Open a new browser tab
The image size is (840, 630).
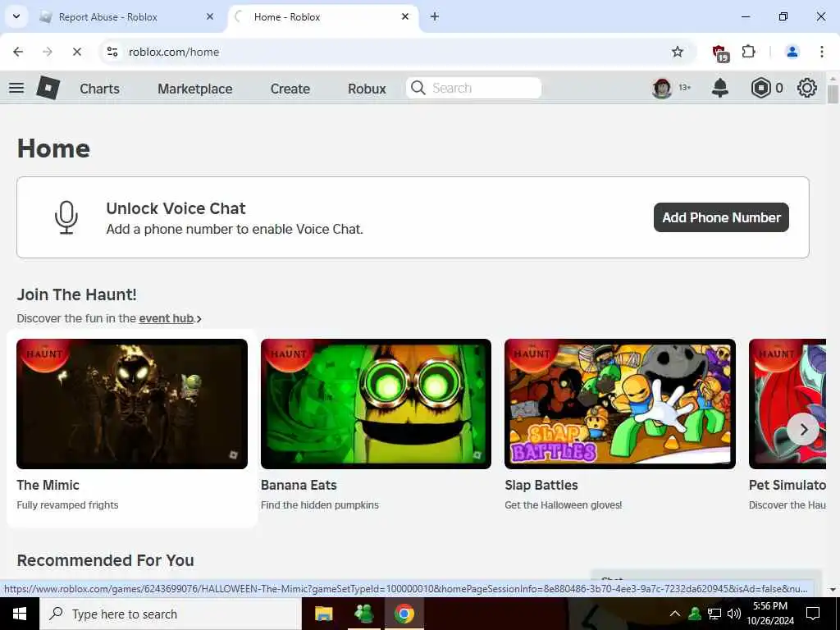coord(435,16)
